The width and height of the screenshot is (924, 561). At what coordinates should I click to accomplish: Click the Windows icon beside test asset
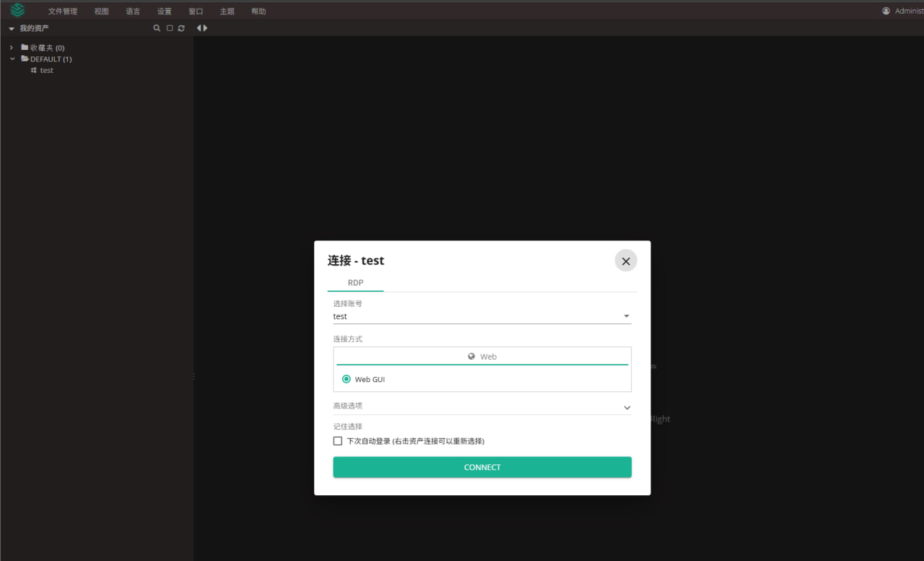pyautogui.click(x=34, y=70)
